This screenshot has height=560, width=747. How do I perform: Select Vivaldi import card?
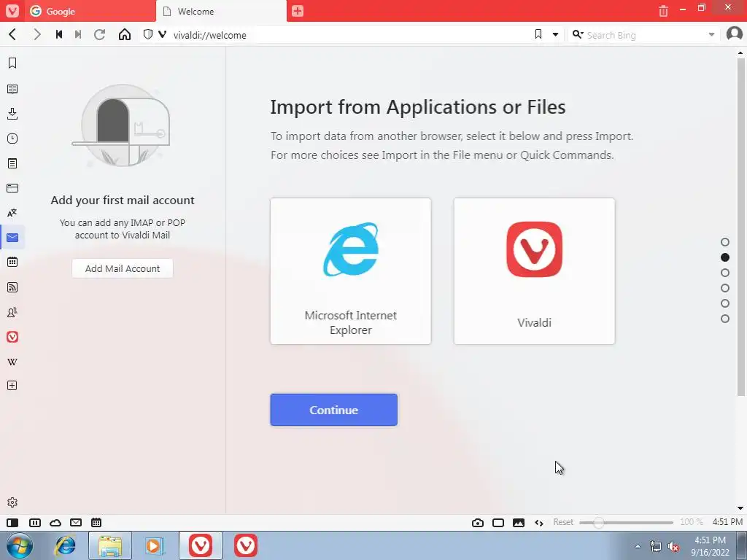535,271
